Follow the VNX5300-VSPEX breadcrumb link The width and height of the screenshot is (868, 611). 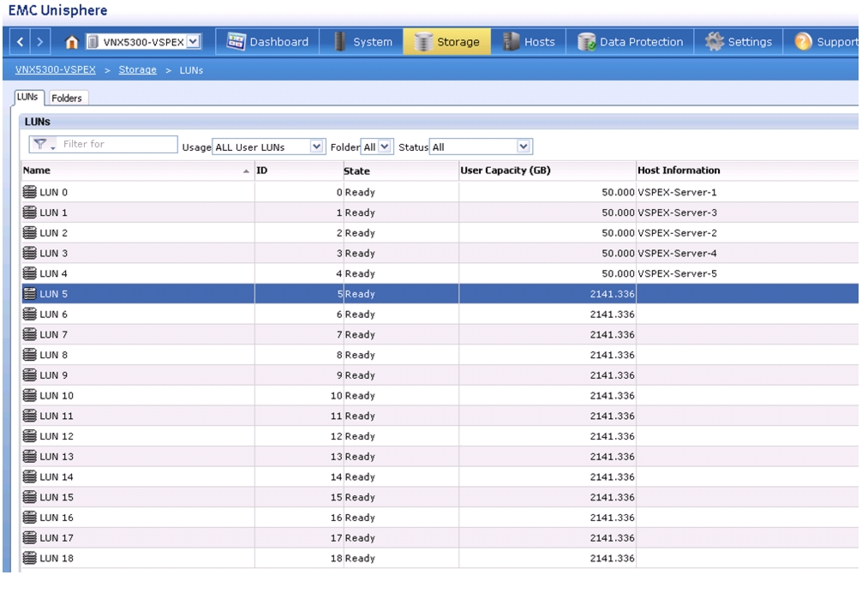pyautogui.click(x=56, y=69)
